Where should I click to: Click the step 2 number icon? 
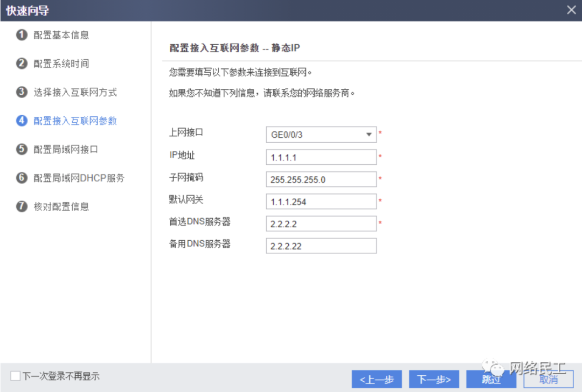pos(22,64)
